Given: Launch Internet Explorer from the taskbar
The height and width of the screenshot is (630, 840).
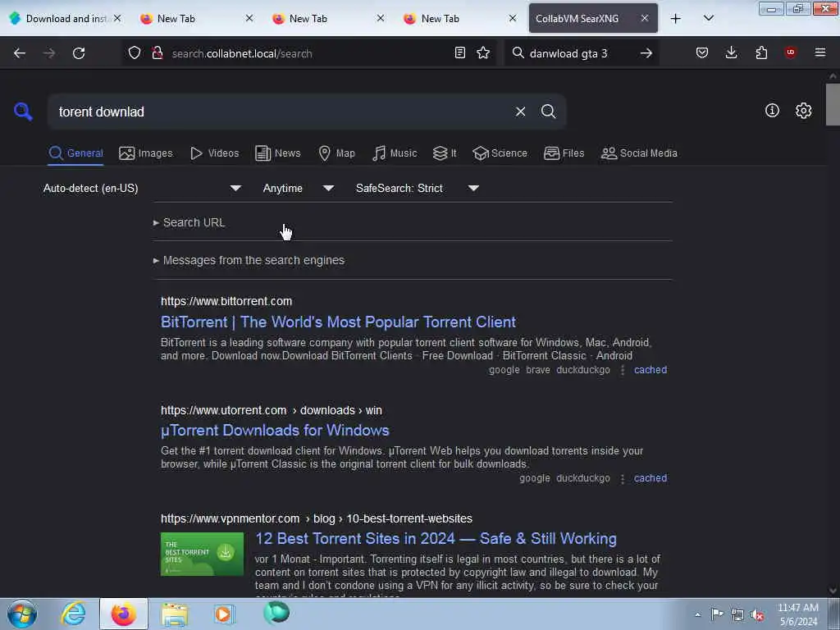Looking at the screenshot, I should click(73, 614).
